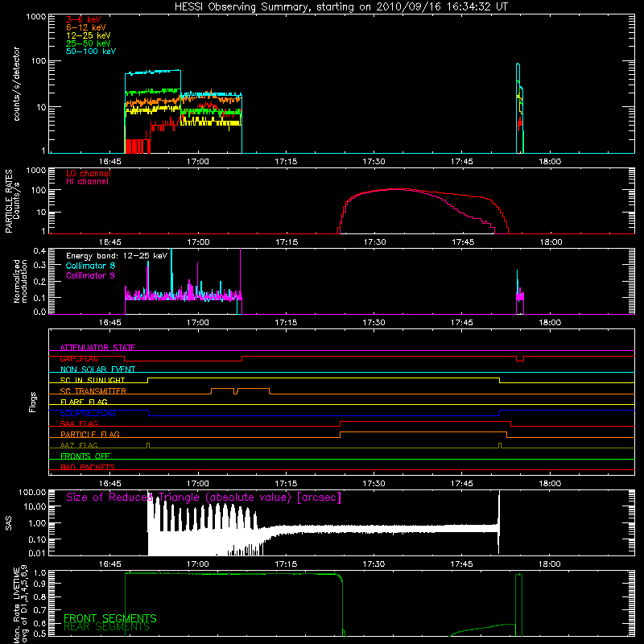Viewport: 644px width, 644px height.
Task: Click the 'Energy band: 12-25 keV' label
Action: tap(117, 256)
